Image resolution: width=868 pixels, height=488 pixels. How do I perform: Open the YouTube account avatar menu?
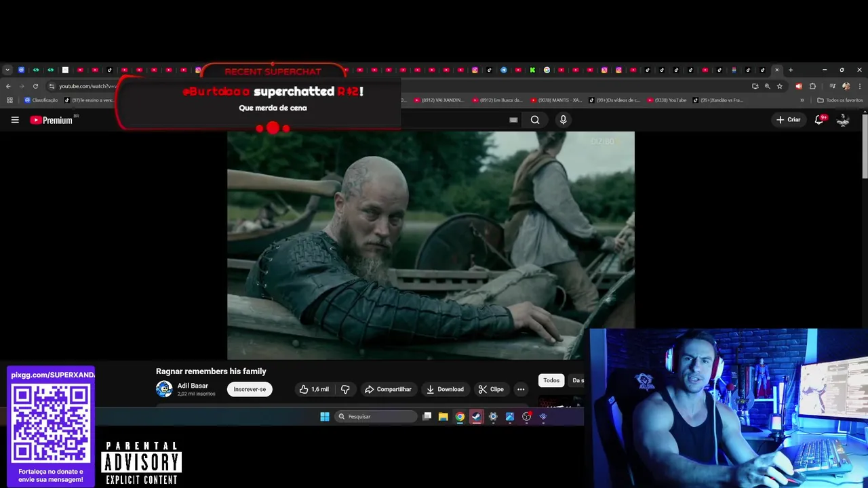coord(843,120)
